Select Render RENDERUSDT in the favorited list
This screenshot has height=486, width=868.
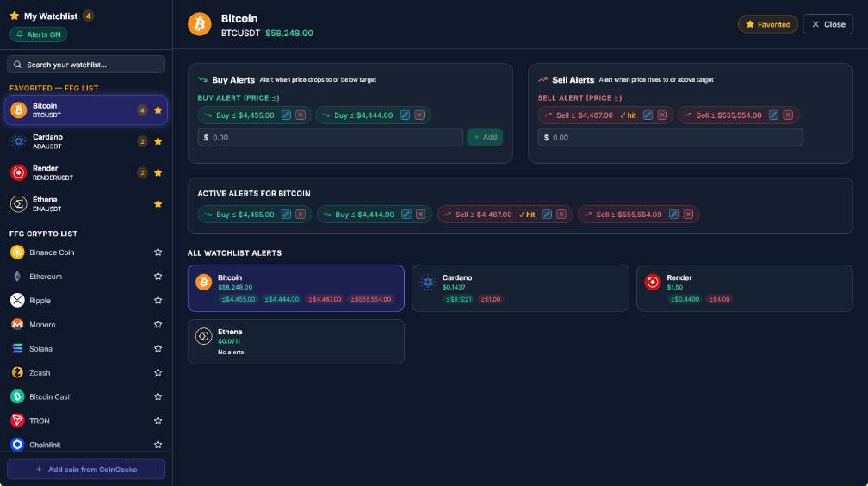86,173
